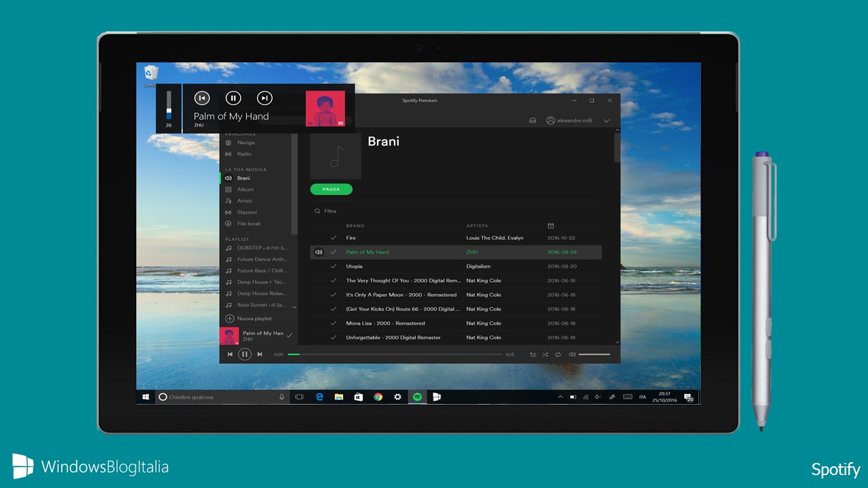Click now-playing album thumbnail in sidebar
The height and width of the screenshot is (488, 868).
[229, 336]
